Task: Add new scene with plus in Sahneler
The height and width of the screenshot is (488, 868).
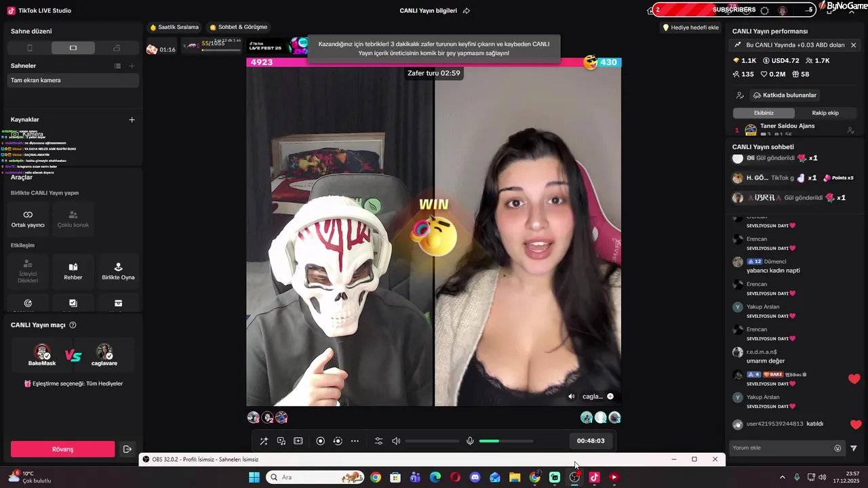Action: pos(132,66)
